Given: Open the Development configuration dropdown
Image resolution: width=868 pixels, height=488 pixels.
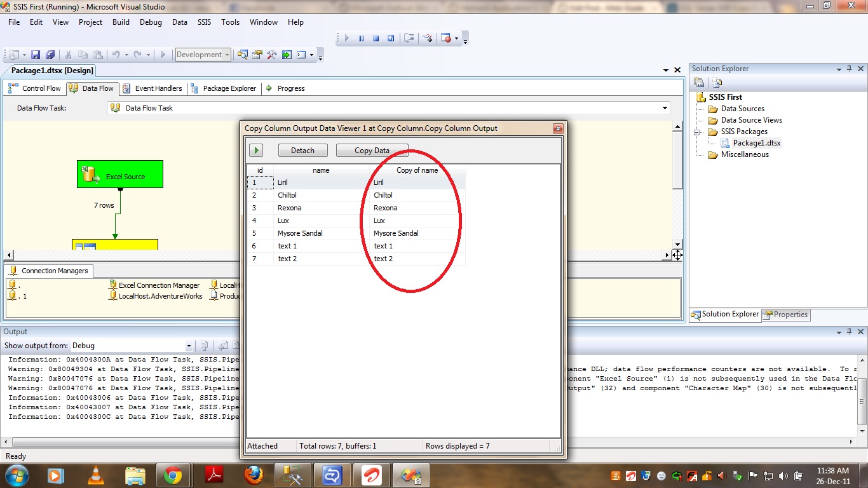Looking at the screenshot, I should tap(203, 55).
